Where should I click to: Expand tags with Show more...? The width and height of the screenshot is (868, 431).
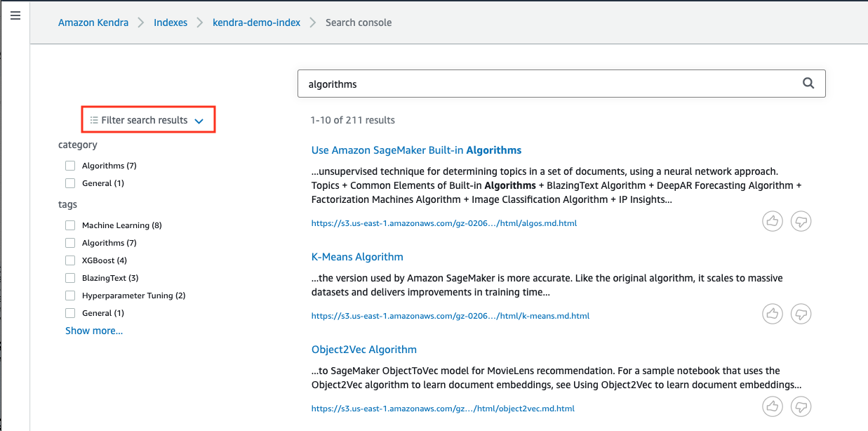[94, 331]
